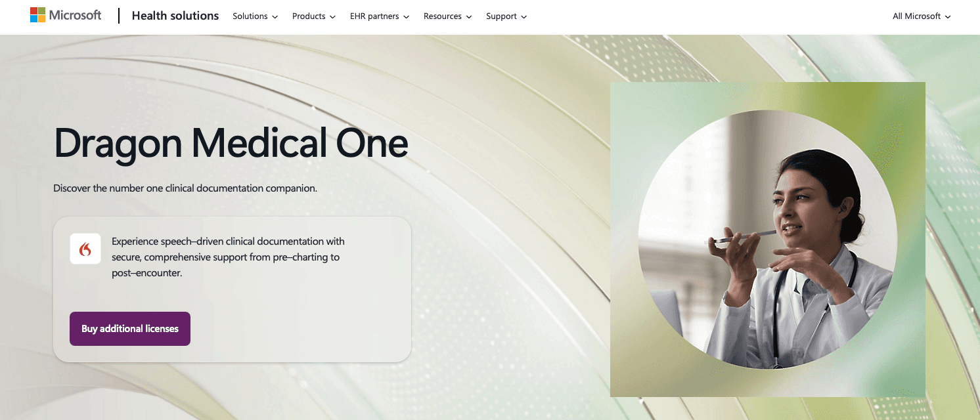Viewport: 980px width, 420px height.
Task: Click the chevron beside EHR partners
Action: tap(406, 17)
